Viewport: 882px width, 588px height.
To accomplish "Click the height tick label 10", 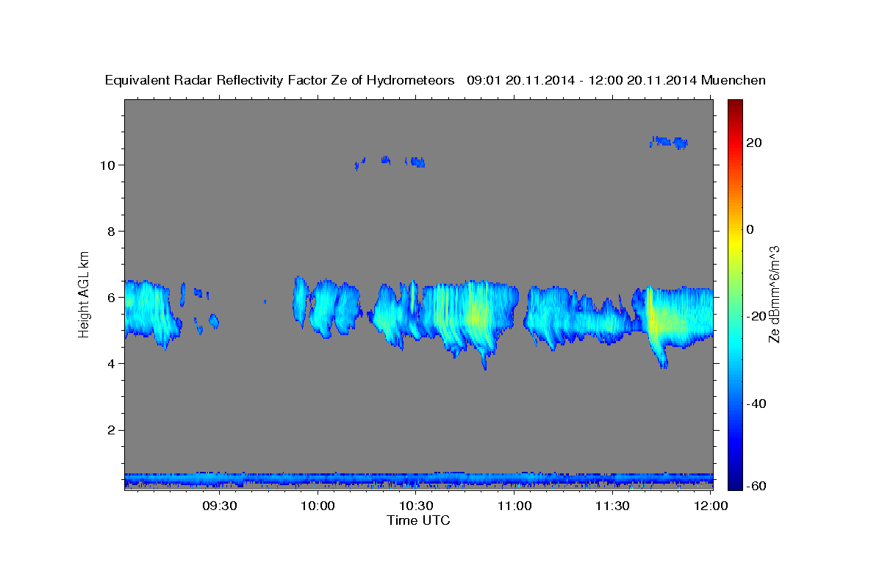I will 110,165.
